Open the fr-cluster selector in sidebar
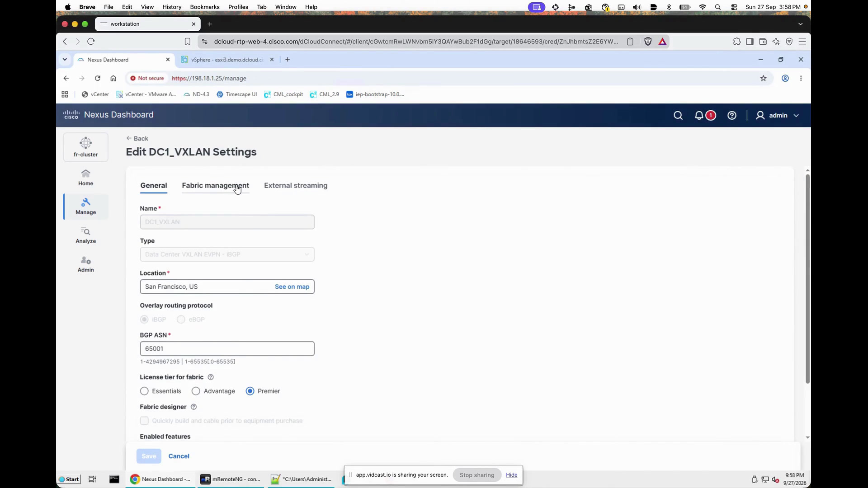 (x=85, y=147)
